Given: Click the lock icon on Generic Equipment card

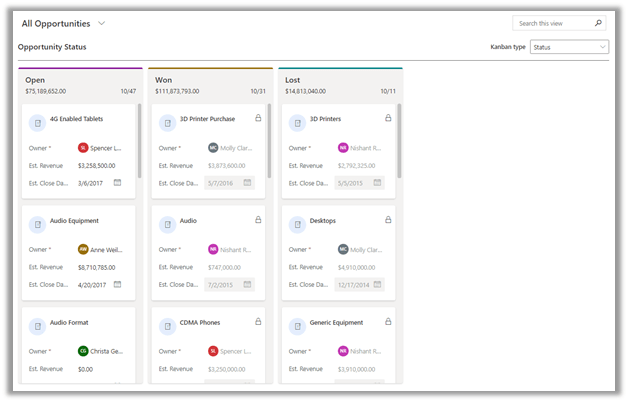Looking at the screenshot, I should tap(388, 321).
